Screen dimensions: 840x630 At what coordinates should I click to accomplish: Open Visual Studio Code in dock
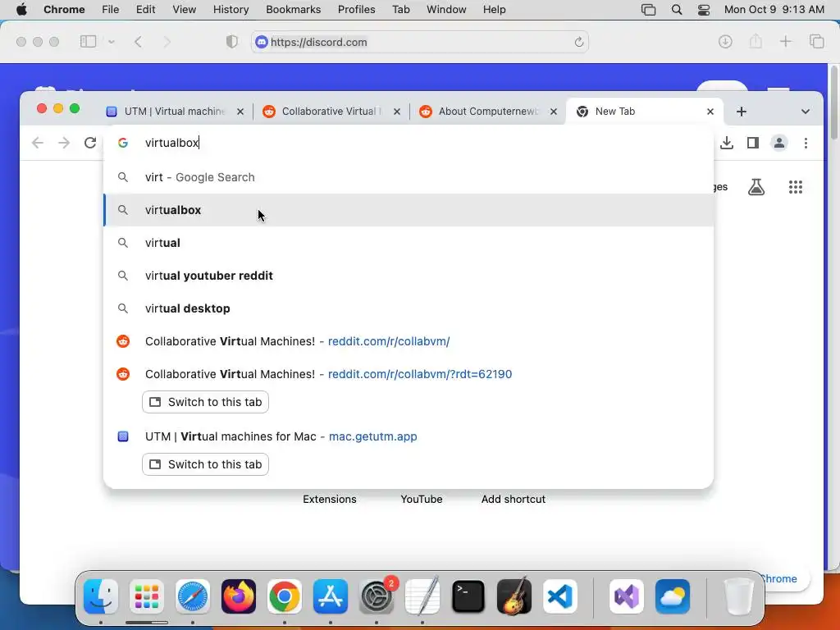pyautogui.click(x=560, y=596)
